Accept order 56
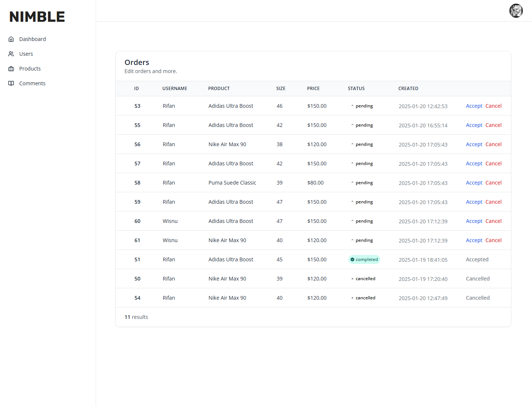 point(474,144)
